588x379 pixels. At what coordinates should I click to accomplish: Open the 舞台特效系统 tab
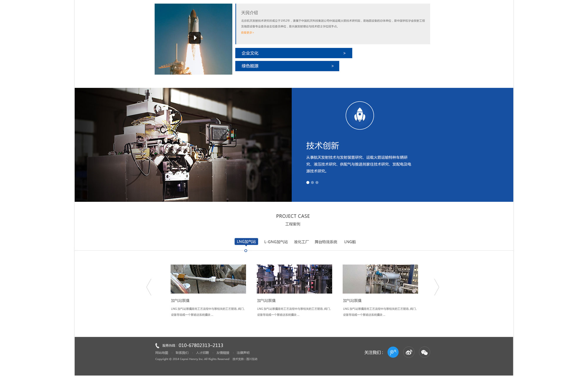point(326,242)
